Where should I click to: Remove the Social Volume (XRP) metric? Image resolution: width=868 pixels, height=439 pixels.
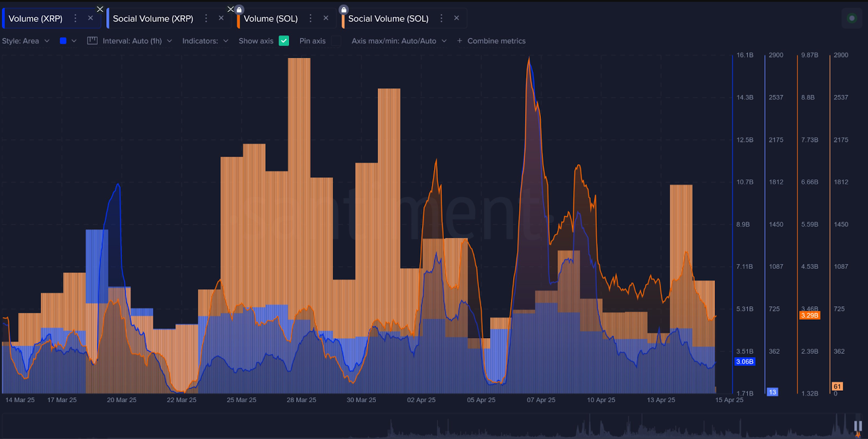[221, 18]
